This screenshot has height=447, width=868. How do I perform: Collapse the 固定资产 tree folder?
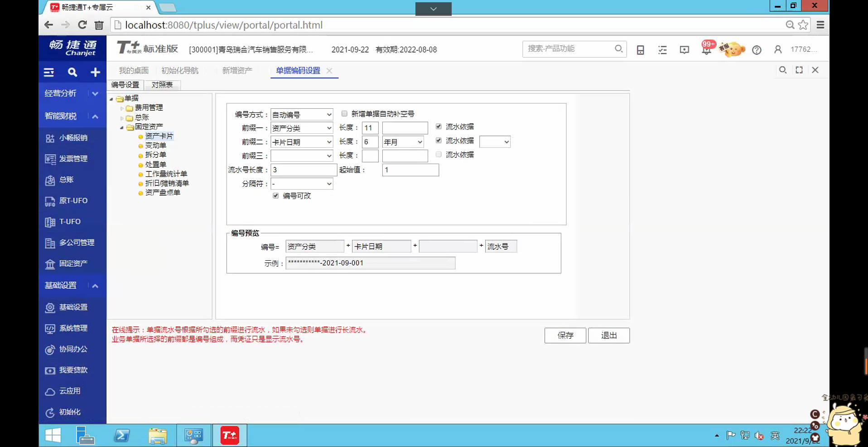coord(122,127)
